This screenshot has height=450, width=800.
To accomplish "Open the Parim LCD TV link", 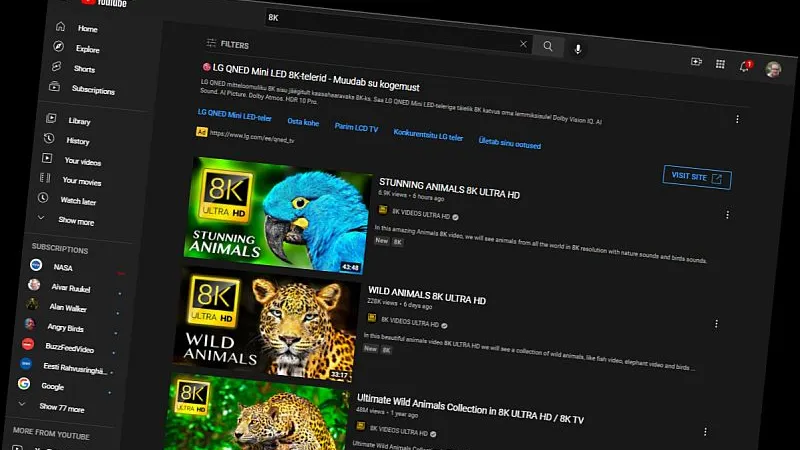I will (x=356, y=128).
